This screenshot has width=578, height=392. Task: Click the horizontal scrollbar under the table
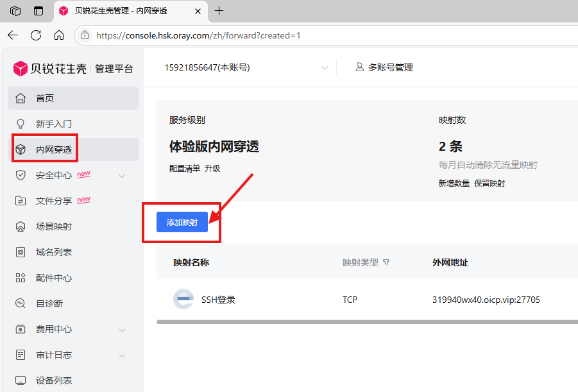[367, 322]
